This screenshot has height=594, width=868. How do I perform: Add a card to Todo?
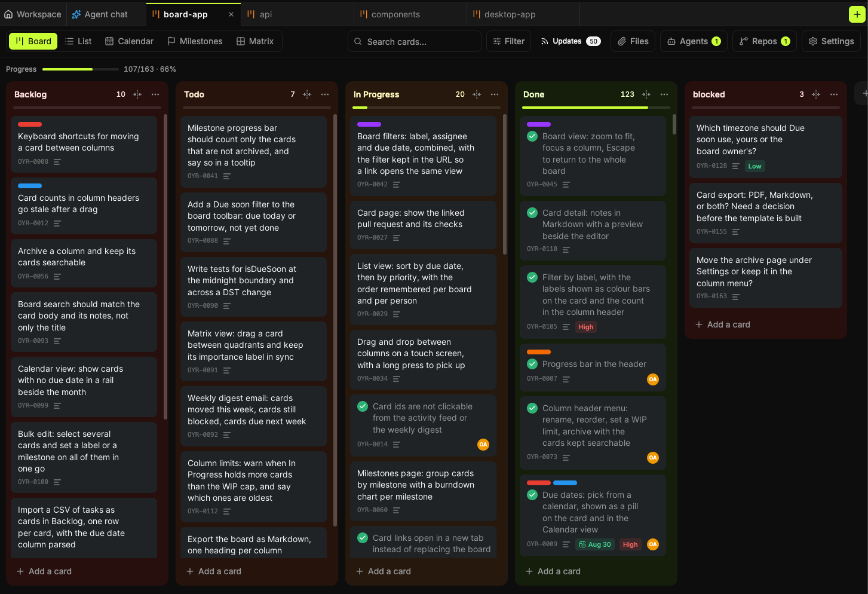point(214,571)
